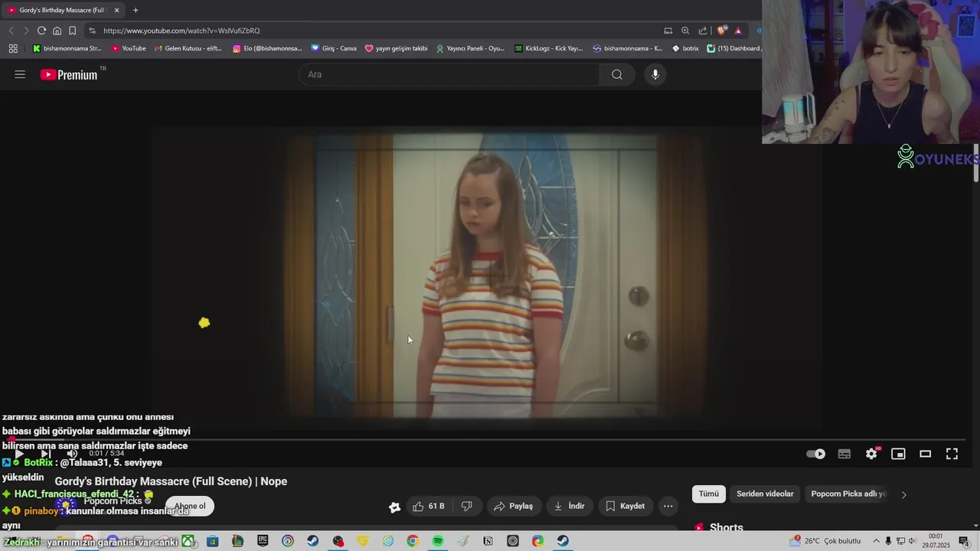This screenshot has width=980, height=551.
Task: Open the YouTube guide hamburger menu
Action: 20,74
